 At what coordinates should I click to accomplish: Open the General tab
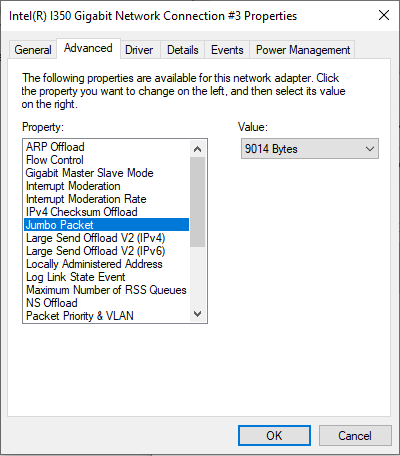click(33, 50)
